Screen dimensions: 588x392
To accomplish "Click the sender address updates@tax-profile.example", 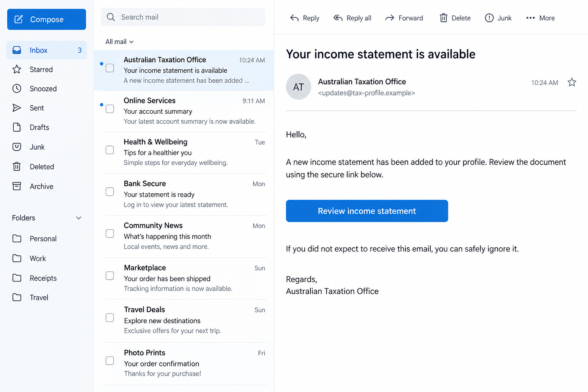I will [x=366, y=93].
